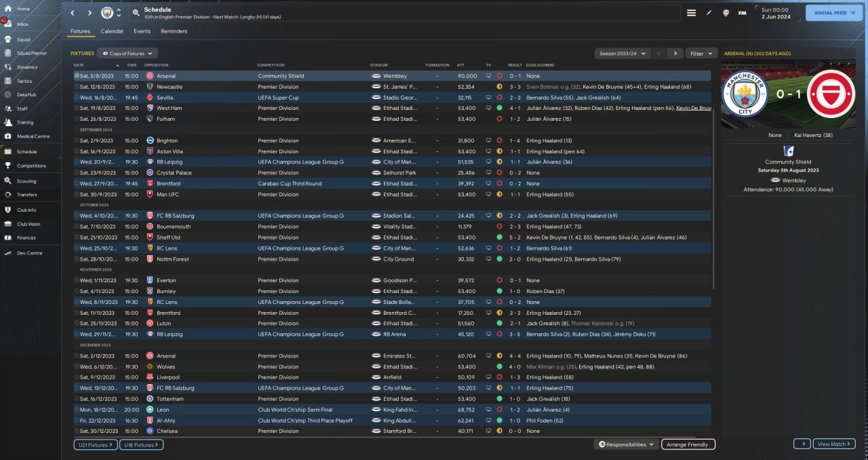Switch to the Events tab
This screenshot has height=460, width=868.
coord(142,31)
